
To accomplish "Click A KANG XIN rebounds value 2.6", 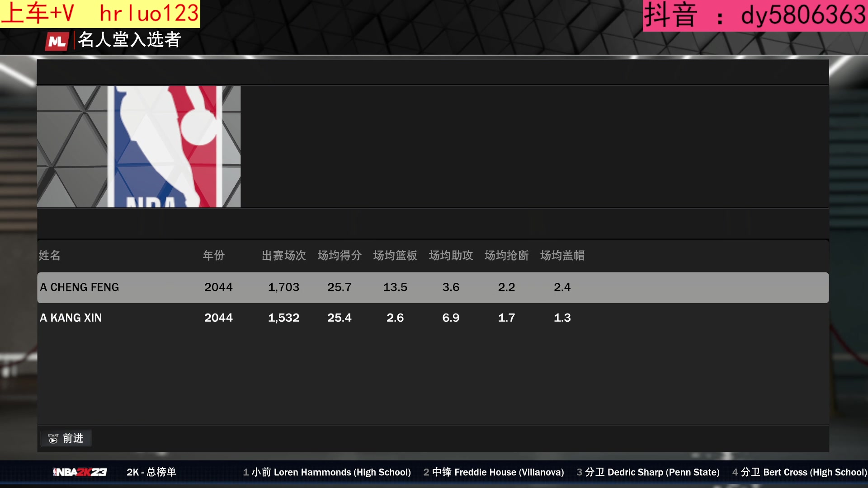I will click(x=395, y=318).
